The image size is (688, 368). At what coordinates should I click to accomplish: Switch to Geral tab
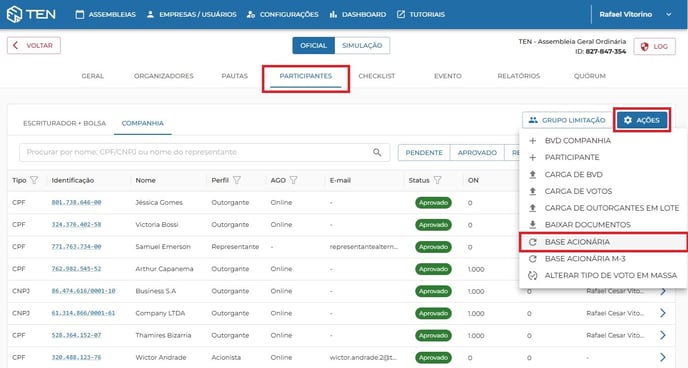pos(93,76)
